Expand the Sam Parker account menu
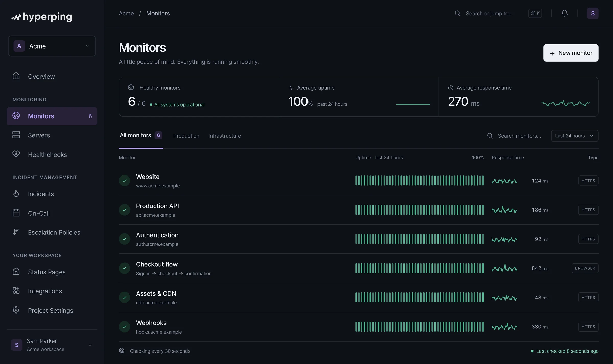This screenshot has width=613, height=364. (52, 345)
